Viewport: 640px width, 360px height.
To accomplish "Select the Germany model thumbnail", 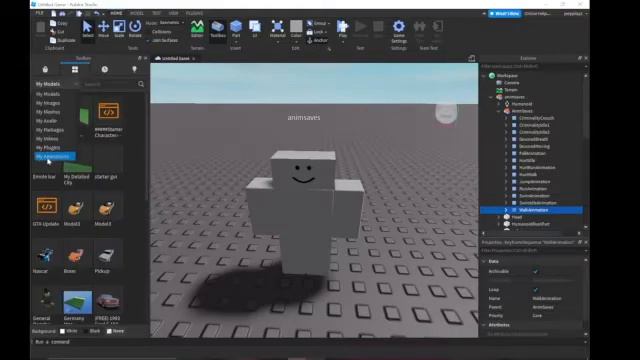I will point(78,302).
